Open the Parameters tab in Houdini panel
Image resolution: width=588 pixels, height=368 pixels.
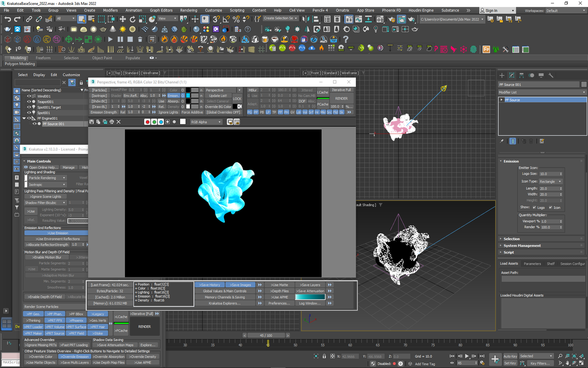[532, 264]
